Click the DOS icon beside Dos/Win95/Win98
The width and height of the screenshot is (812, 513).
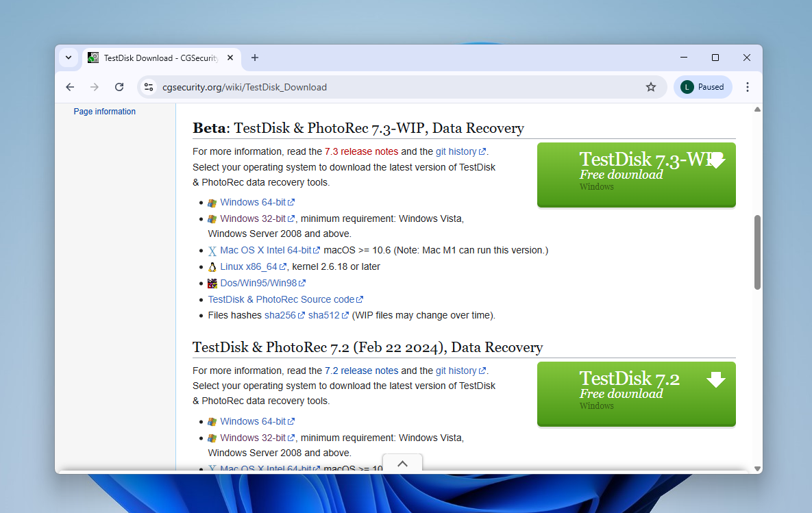(212, 283)
